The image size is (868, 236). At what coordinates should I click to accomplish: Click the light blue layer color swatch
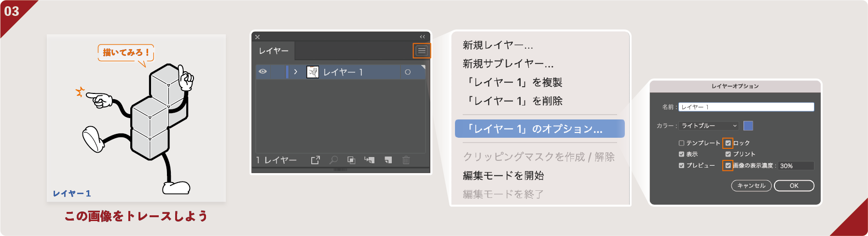[748, 126]
